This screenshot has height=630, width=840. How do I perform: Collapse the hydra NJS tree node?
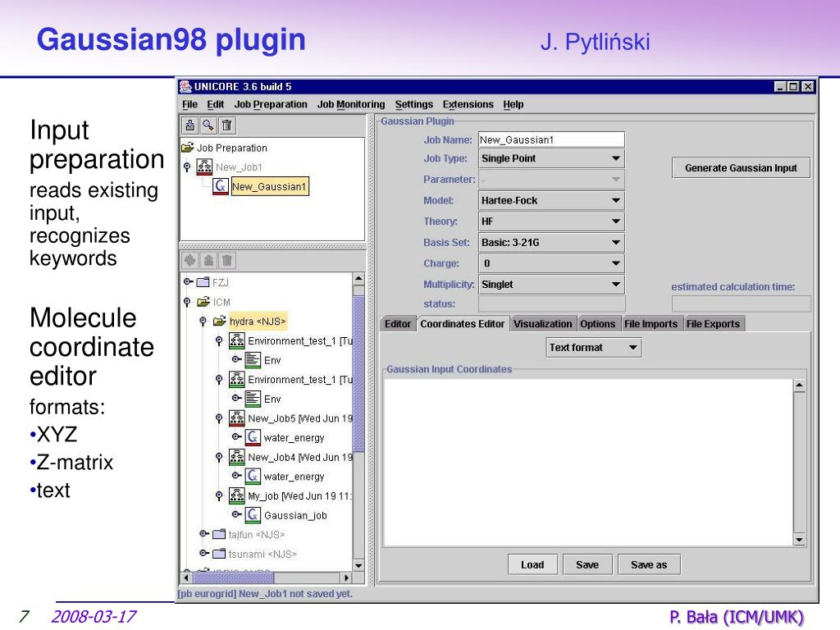point(203,322)
